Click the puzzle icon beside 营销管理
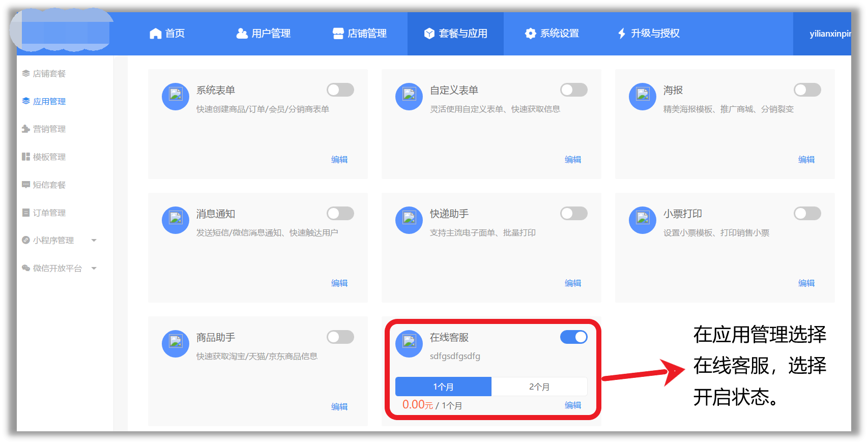Image resolution: width=868 pixels, height=444 pixels. (26, 129)
